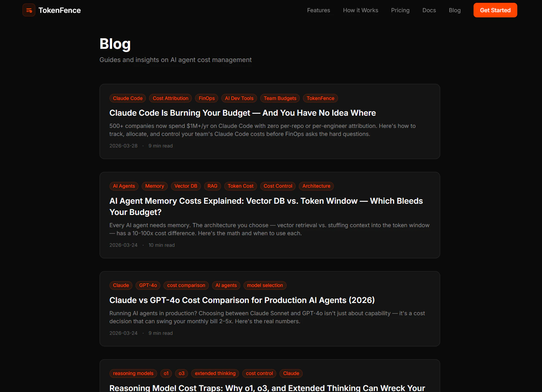Image resolution: width=542 pixels, height=392 pixels.
Task: Open the Pricing nav link
Action: click(400, 10)
